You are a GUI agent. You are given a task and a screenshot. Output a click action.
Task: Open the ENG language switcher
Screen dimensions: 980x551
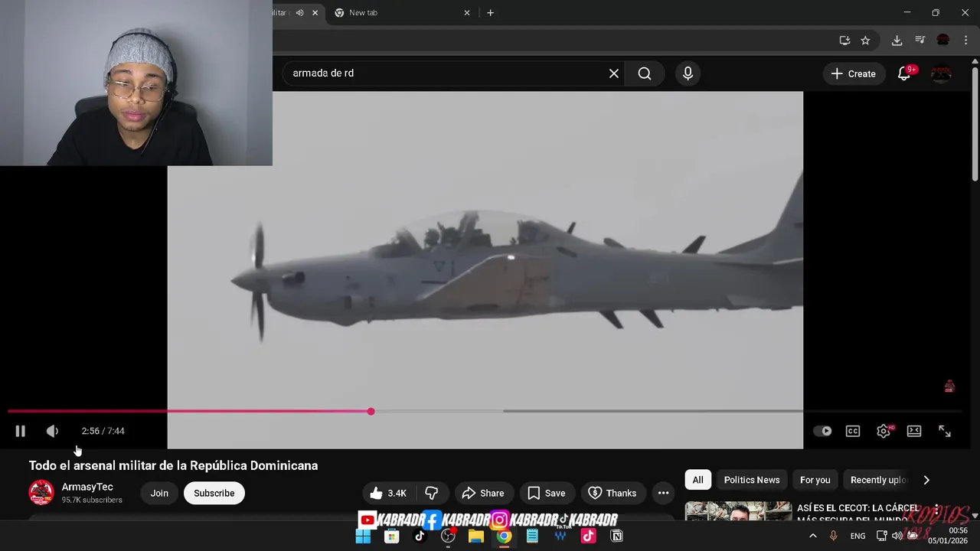[858, 536]
